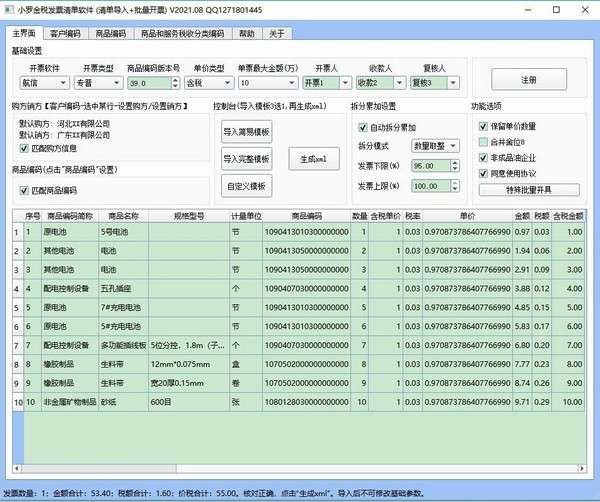Switch to the 客户编码 tab
The height and width of the screenshot is (502, 600).
(x=66, y=33)
